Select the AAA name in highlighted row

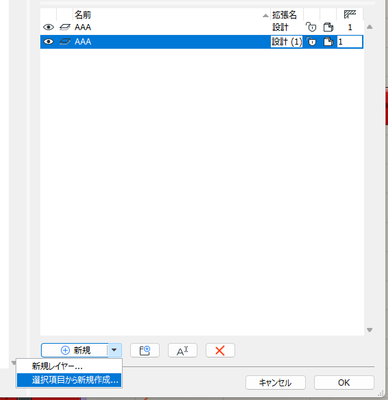(x=83, y=42)
